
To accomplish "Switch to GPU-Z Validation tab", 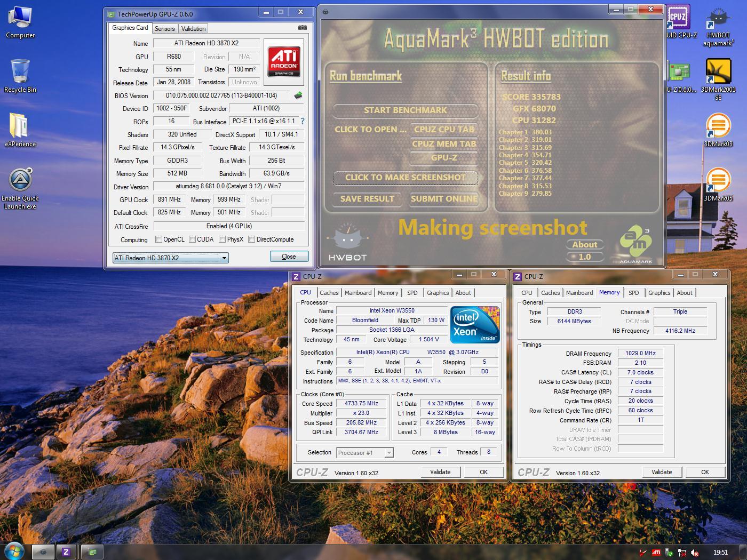I will 193,29.
